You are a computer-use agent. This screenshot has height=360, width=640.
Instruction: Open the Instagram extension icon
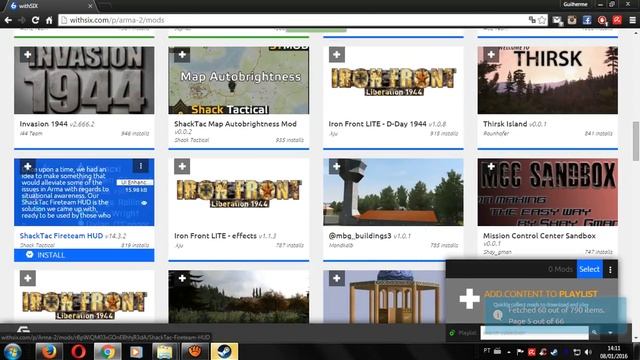(572, 20)
